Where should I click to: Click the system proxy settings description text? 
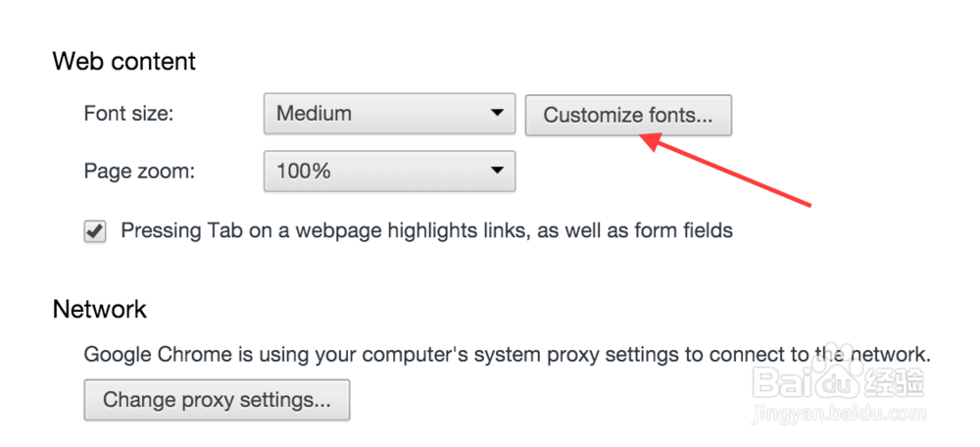point(508,355)
